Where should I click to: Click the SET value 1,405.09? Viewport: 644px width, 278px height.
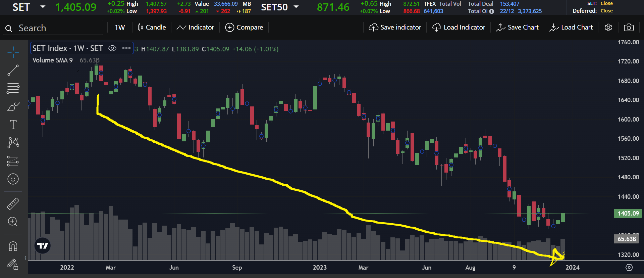[76, 7]
